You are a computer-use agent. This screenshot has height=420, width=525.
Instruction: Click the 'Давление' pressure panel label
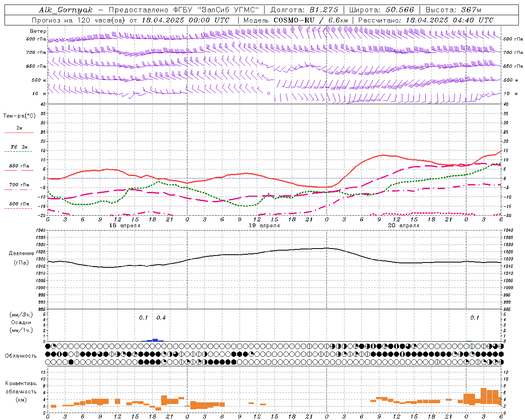coord(21,253)
